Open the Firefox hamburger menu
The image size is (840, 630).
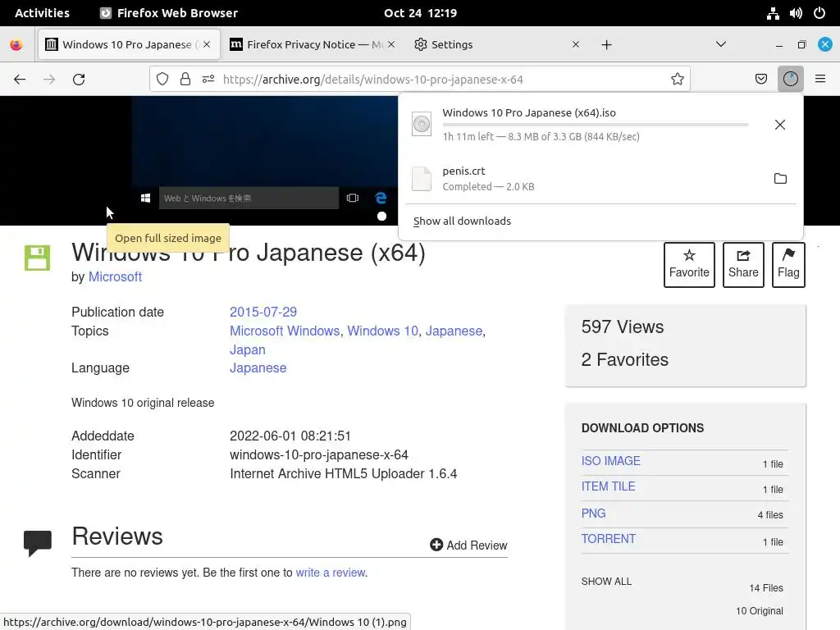(x=820, y=80)
